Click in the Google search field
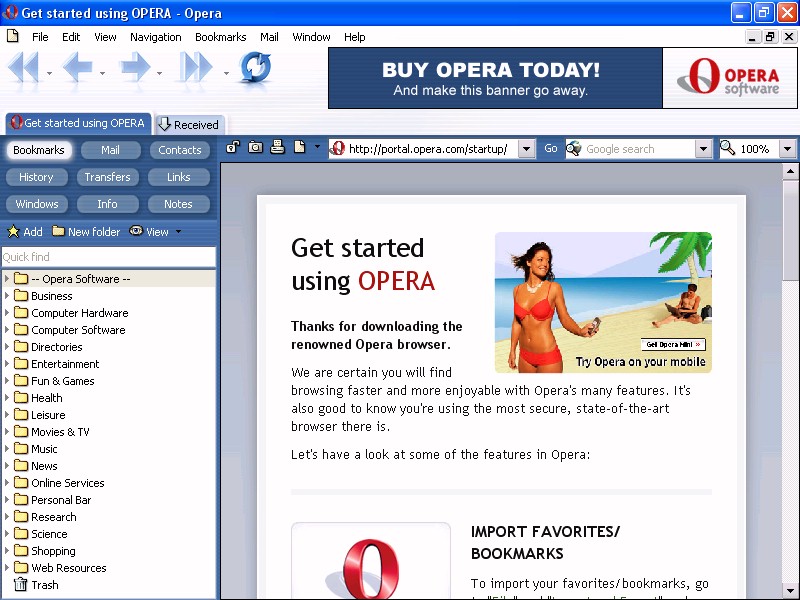Image resolution: width=800 pixels, height=600 pixels. [639, 149]
